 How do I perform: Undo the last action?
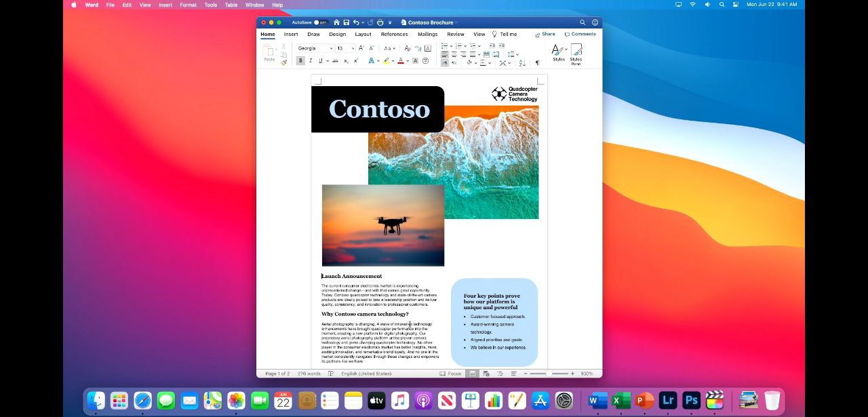(356, 22)
